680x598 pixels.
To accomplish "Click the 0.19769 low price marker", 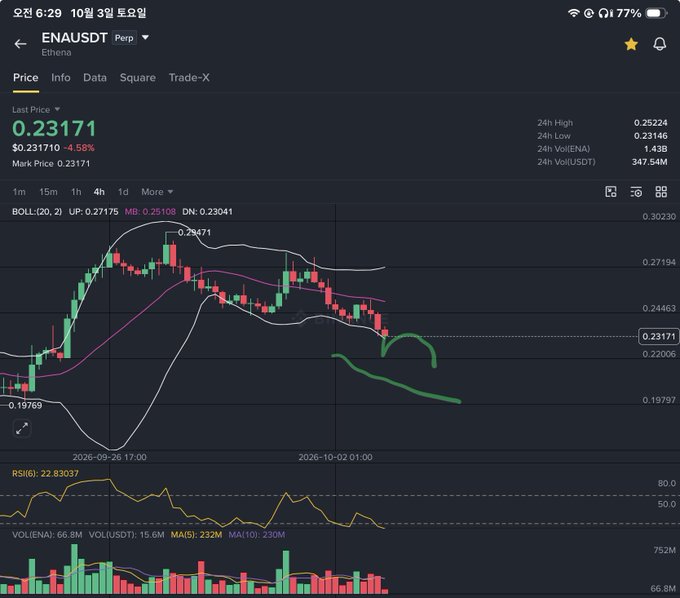I will pos(25,405).
